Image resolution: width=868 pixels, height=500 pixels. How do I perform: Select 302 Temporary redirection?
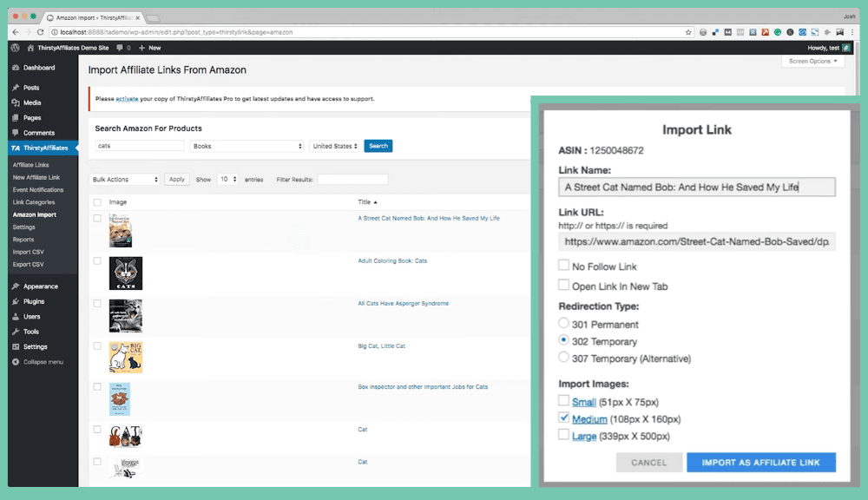coord(563,340)
